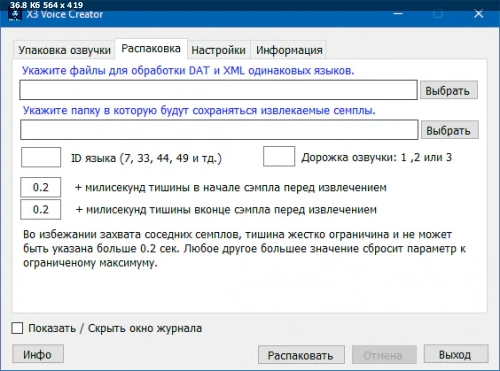
Task: Click the Распаковать button
Action: (x=301, y=355)
